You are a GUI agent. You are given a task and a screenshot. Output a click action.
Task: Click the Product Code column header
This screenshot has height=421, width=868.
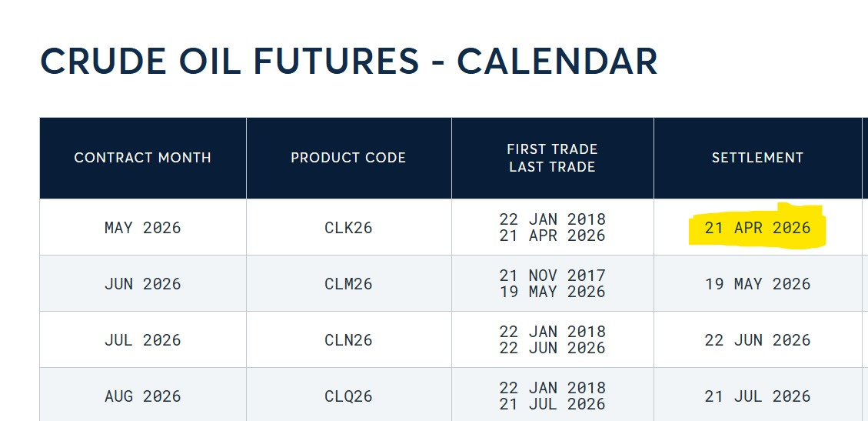coord(348,158)
